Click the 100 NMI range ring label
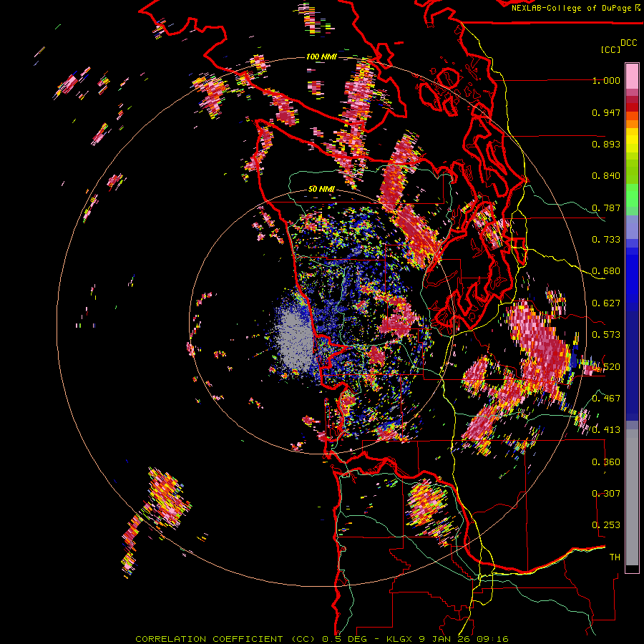This screenshot has height=644, width=644. (321, 57)
